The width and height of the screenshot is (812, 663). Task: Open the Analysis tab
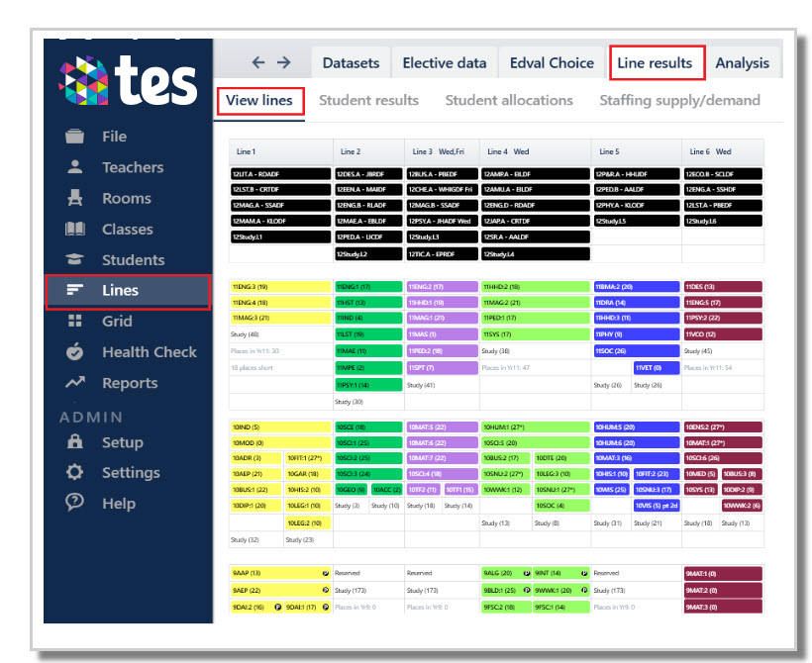pyautogui.click(x=742, y=62)
